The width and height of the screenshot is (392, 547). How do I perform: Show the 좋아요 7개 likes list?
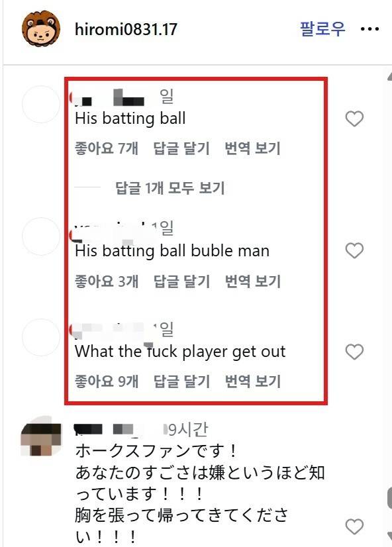pos(107,148)
